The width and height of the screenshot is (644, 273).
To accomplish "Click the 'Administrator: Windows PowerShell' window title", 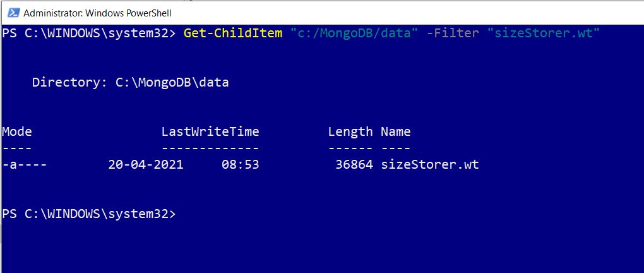I will [97, 13].
